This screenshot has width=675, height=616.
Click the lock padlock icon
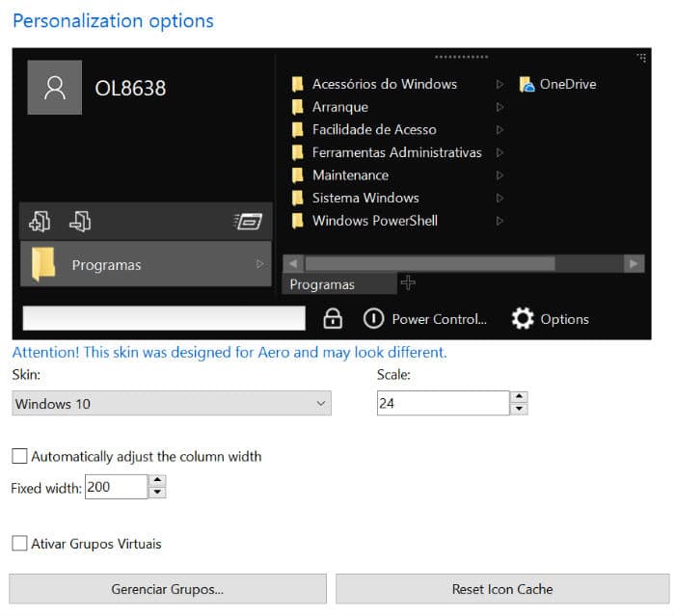(333, 318)
